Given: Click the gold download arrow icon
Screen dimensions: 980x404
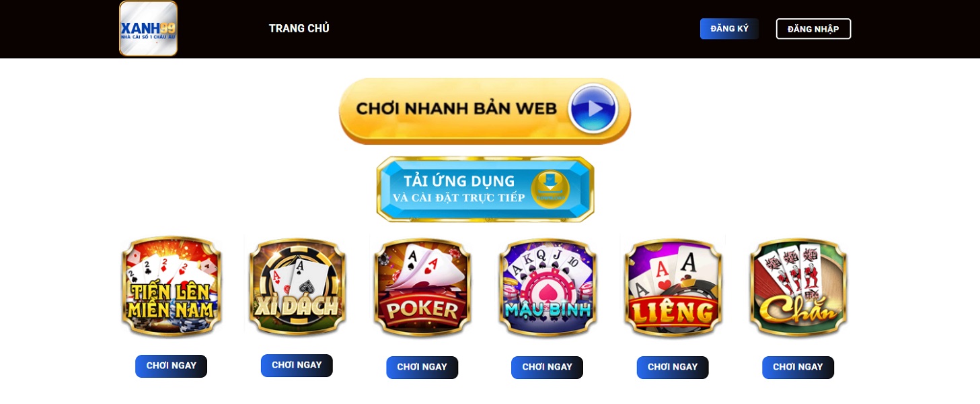Looking at the screenshot, I should tap(550, 189).
